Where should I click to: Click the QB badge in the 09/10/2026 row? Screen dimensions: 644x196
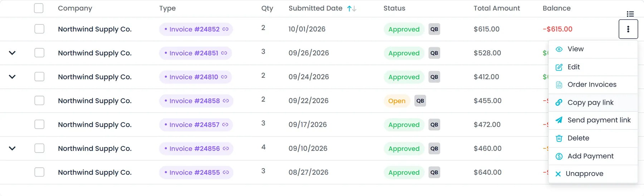click(434, 148)
